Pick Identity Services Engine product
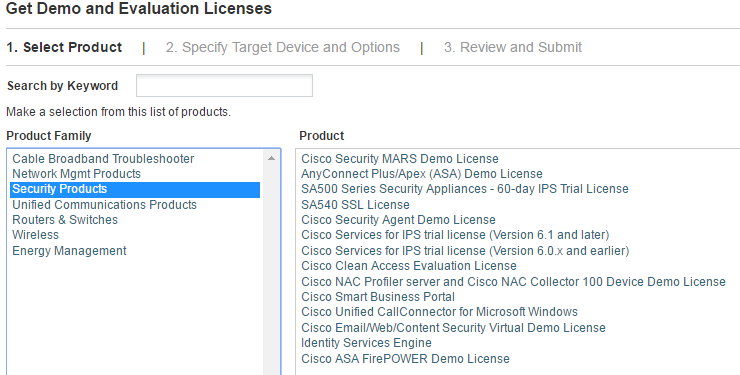 click(366, 343)
